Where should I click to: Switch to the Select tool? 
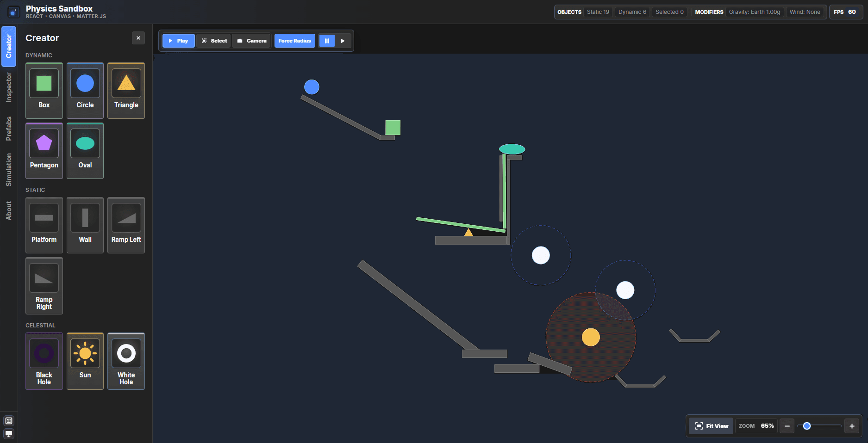[214, 41]
